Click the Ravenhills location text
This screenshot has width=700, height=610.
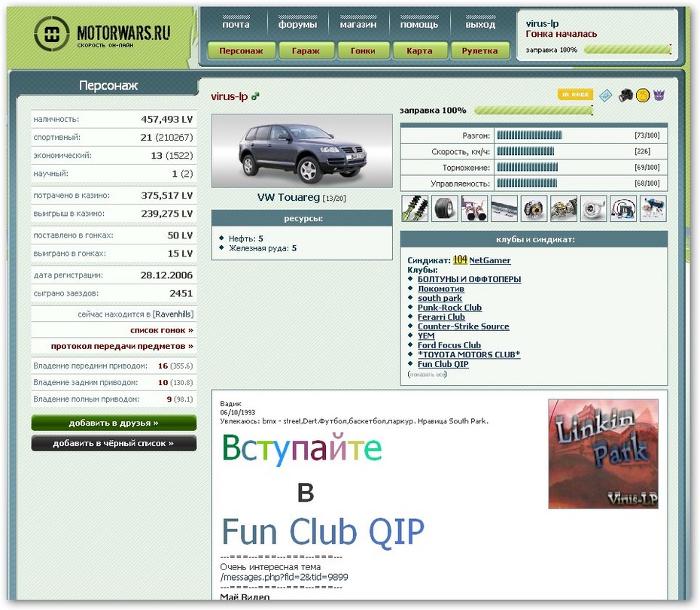tap(173, 314)
